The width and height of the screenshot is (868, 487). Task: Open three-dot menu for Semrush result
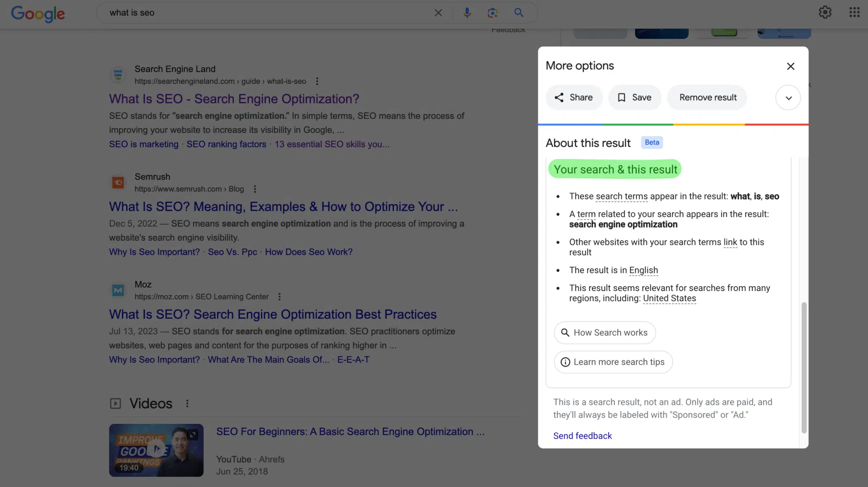tap(255, 189)
